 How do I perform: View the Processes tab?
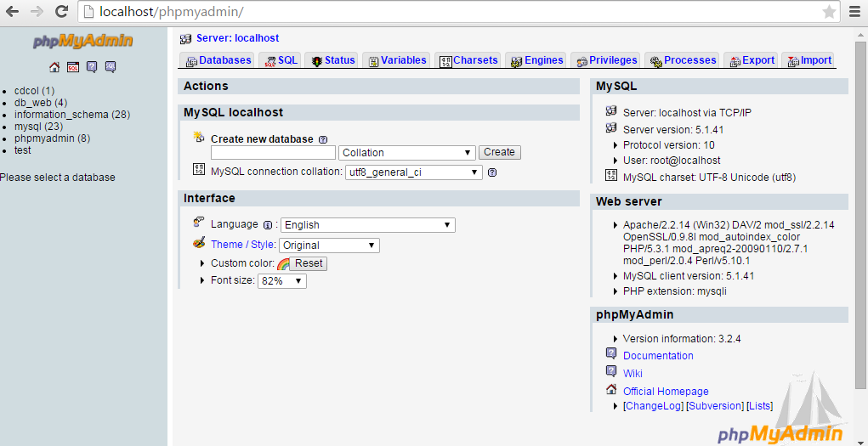[x=683, y=60]
